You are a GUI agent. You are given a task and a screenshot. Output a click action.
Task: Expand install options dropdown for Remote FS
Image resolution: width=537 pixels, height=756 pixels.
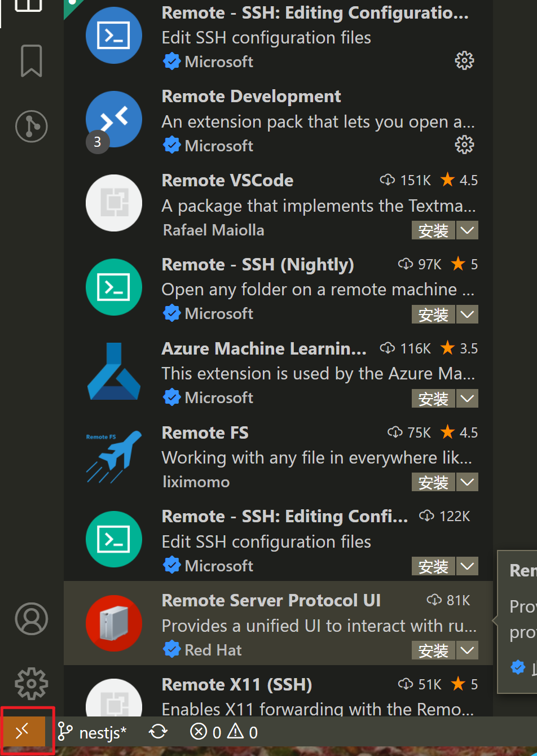tap(467, 482)
